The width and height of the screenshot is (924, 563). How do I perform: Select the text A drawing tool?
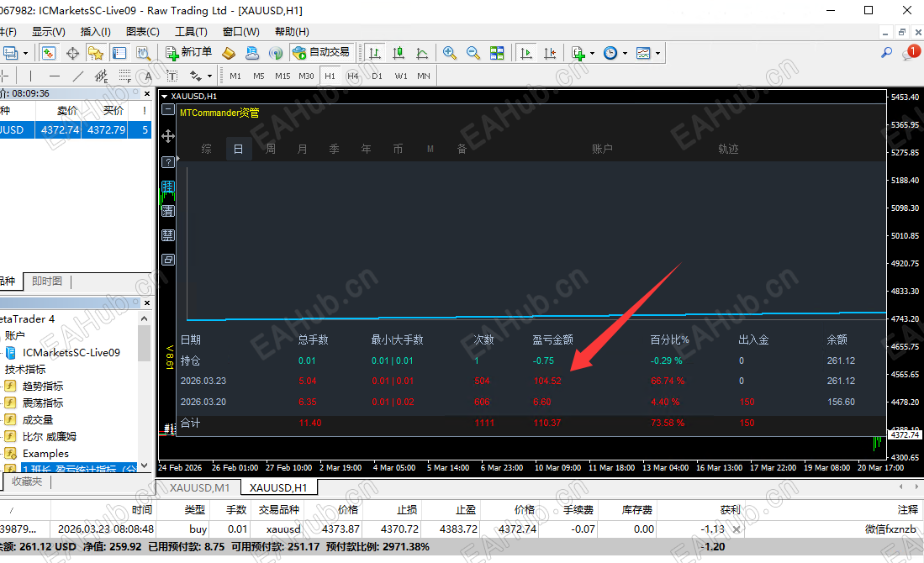pos(148,76)
